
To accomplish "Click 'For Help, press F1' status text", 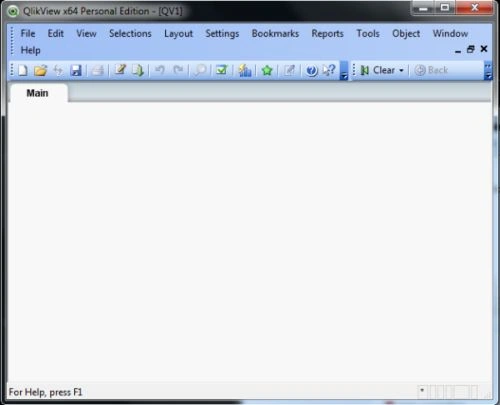I will coord(45,392).
